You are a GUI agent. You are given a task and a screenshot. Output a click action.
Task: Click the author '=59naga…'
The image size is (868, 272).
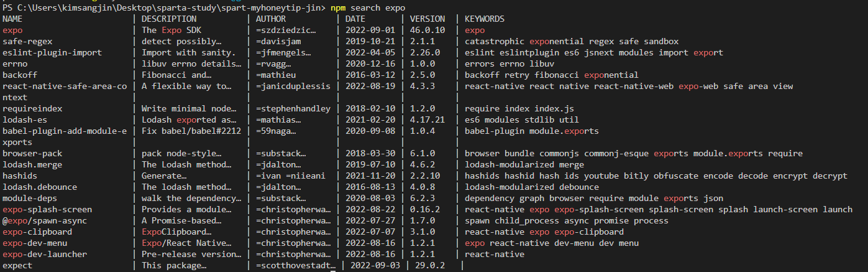coord(275,131)
